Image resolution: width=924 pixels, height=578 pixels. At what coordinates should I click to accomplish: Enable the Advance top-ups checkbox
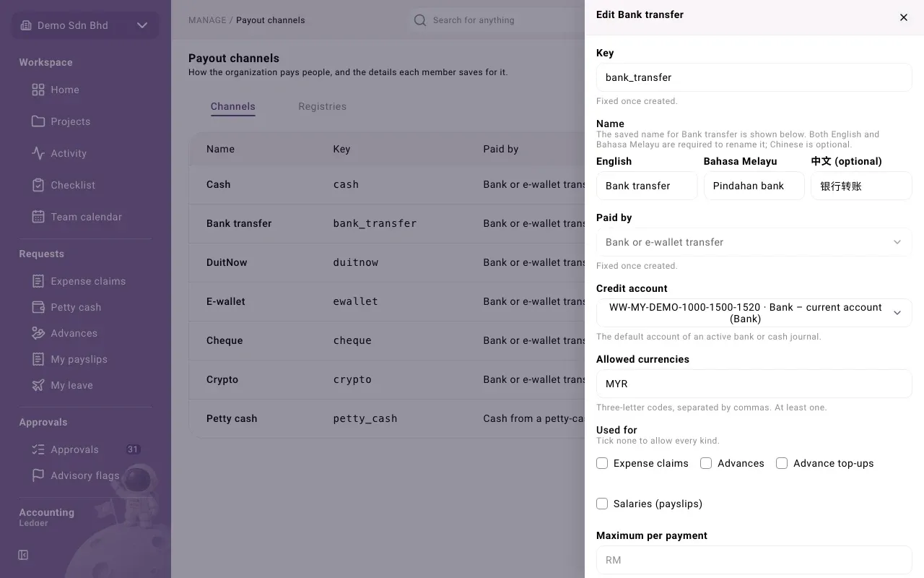pos(782,463)
